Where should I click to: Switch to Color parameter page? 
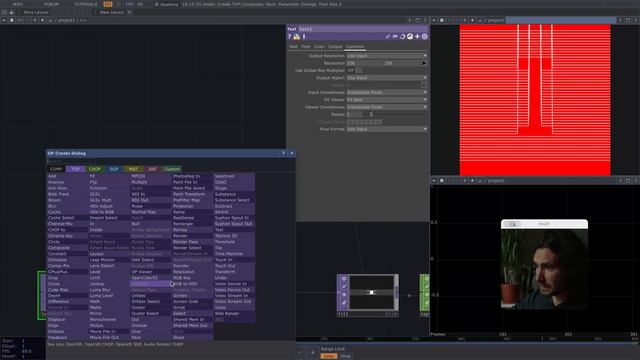[x=319, y=47]
